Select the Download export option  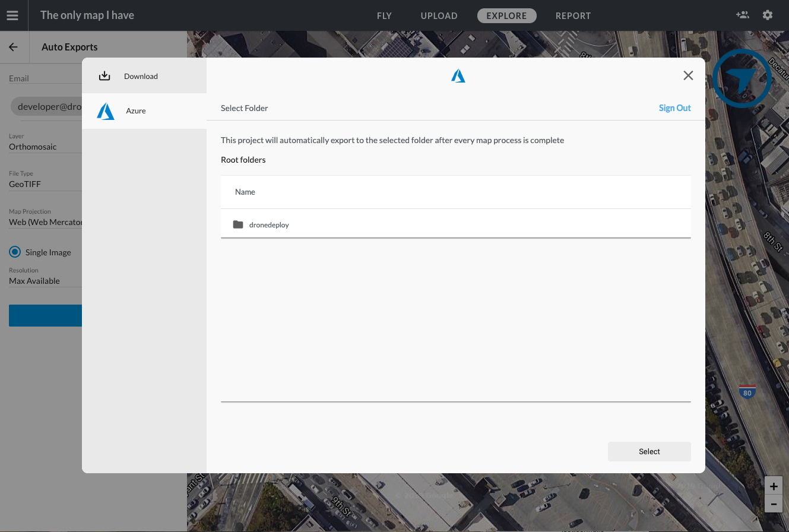[x=141, y=76]
